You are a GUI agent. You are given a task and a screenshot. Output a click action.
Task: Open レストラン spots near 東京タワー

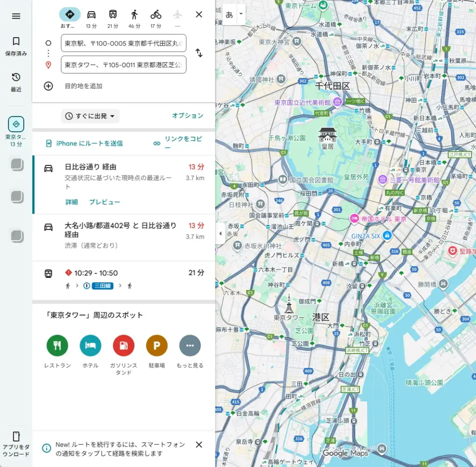(x=57, y=346)
